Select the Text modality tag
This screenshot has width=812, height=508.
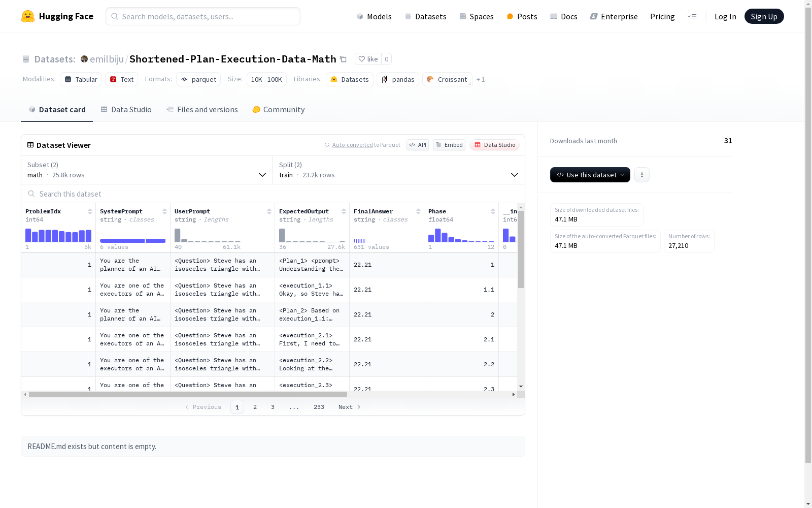pyautogui.click(x=122, y=79)
